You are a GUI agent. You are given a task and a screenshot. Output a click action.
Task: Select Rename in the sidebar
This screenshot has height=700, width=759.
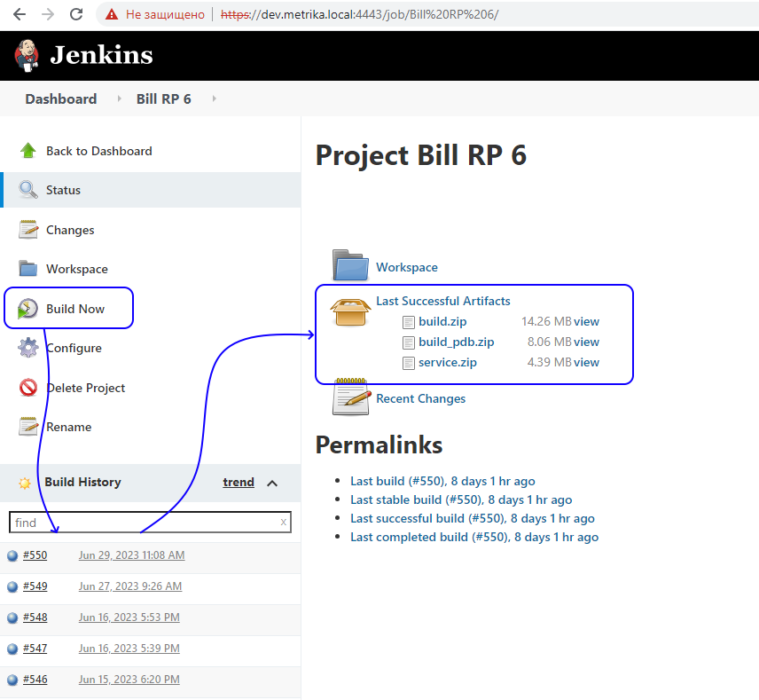(x=68, y=427)
